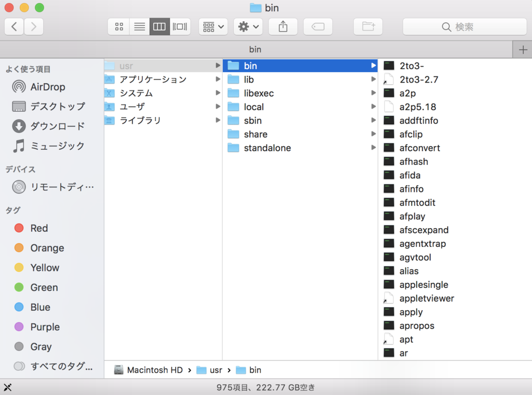This screenshot has height=395, width=532.
Task: Expand システム via its arrow
Action: tap(218, 93)
